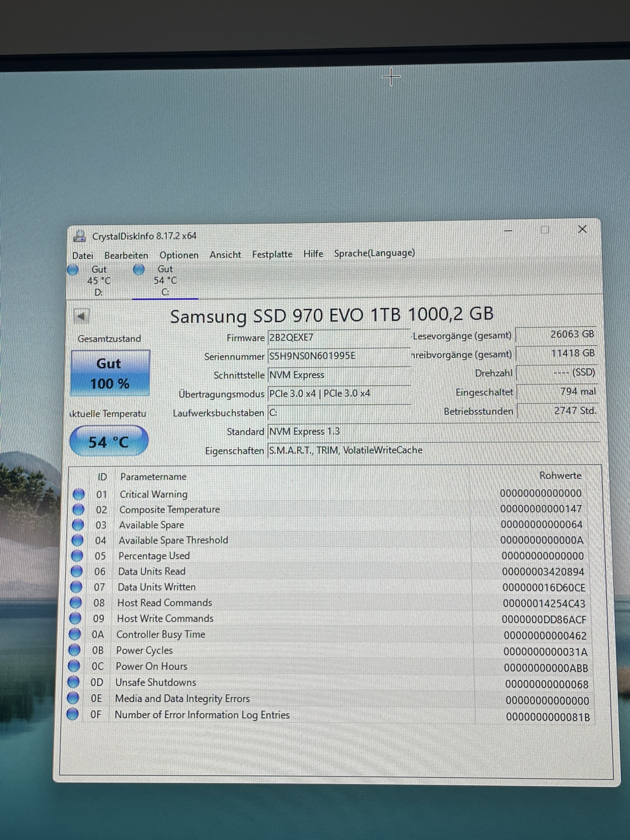The width and height of the screenshot is (630, 840).
Task: Click the Drehzahl value ---- (SSD)
Action: (x=557, y=373)
